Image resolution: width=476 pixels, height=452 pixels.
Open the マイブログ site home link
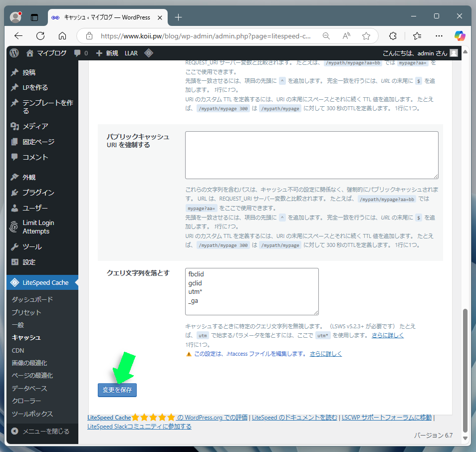46,53
